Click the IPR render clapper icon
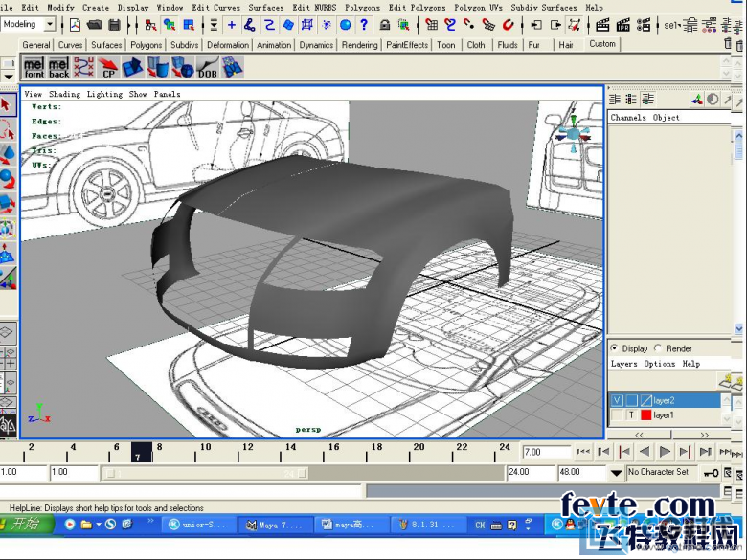 pos(623,25)
